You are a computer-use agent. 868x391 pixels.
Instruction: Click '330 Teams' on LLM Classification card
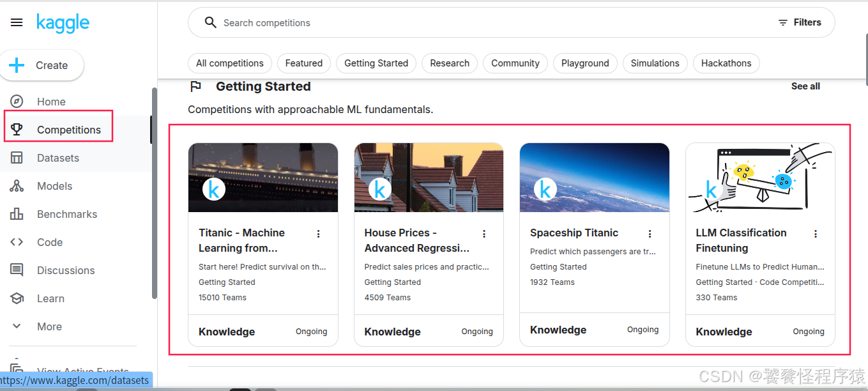pyautogui.click(x=717, y=298)
